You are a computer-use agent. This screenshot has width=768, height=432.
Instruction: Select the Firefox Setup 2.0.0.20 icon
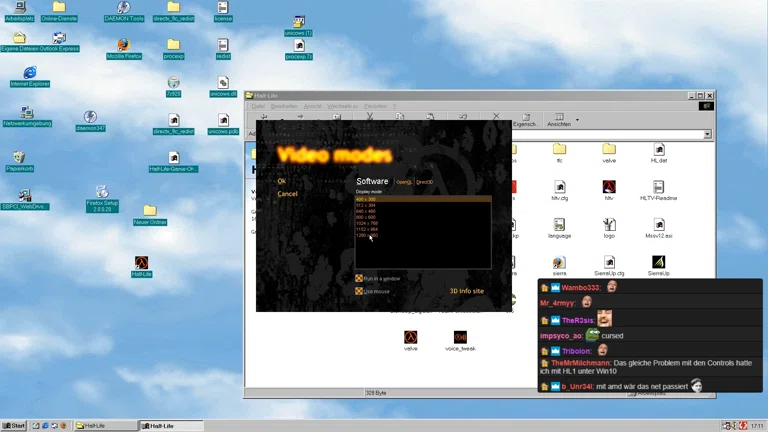tap(102, 199)
